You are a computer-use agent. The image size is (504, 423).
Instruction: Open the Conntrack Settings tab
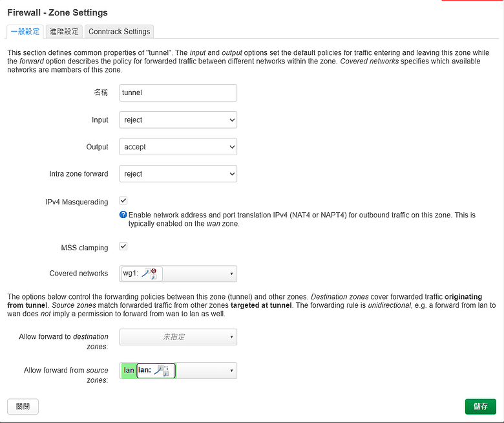pyautogui.click(x=120, y=32)
